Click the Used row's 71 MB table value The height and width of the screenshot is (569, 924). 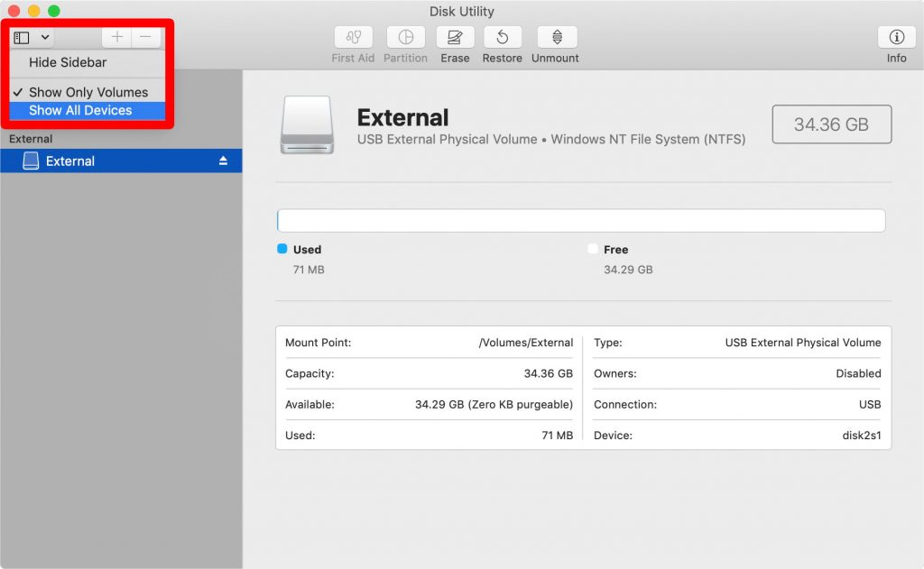(558, 436)
